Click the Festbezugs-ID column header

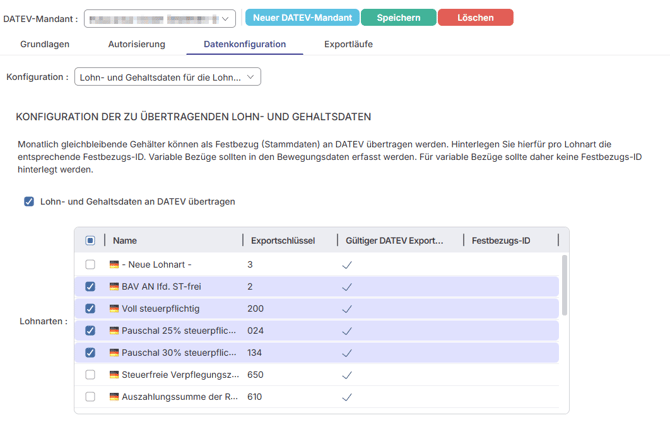click(x=501, y=240)
